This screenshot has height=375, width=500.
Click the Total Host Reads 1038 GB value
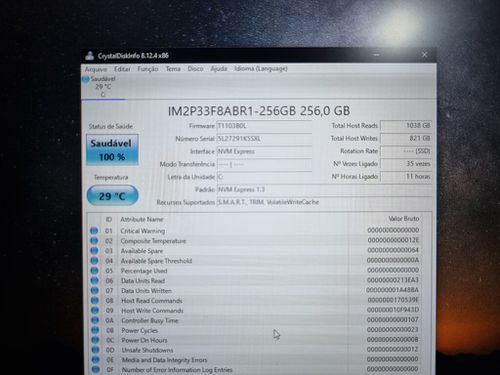pyautogui.click(x=406, y=125)
